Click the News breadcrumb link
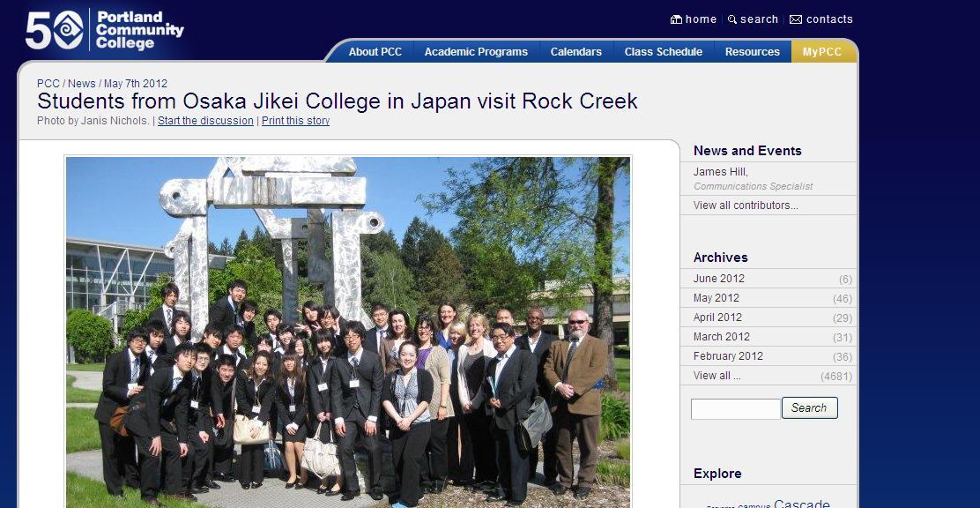The width and height of the screenshot is (980, 508). 82,83
